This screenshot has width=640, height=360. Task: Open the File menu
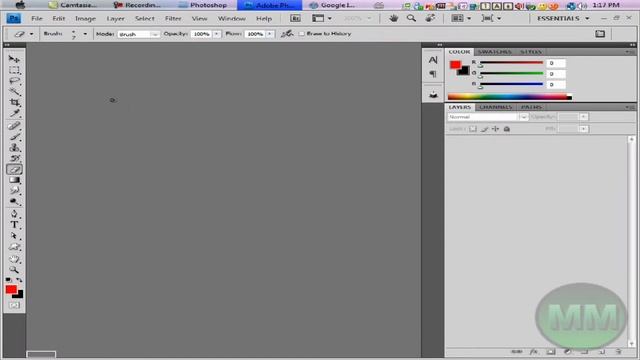click(x=37, y=18)
